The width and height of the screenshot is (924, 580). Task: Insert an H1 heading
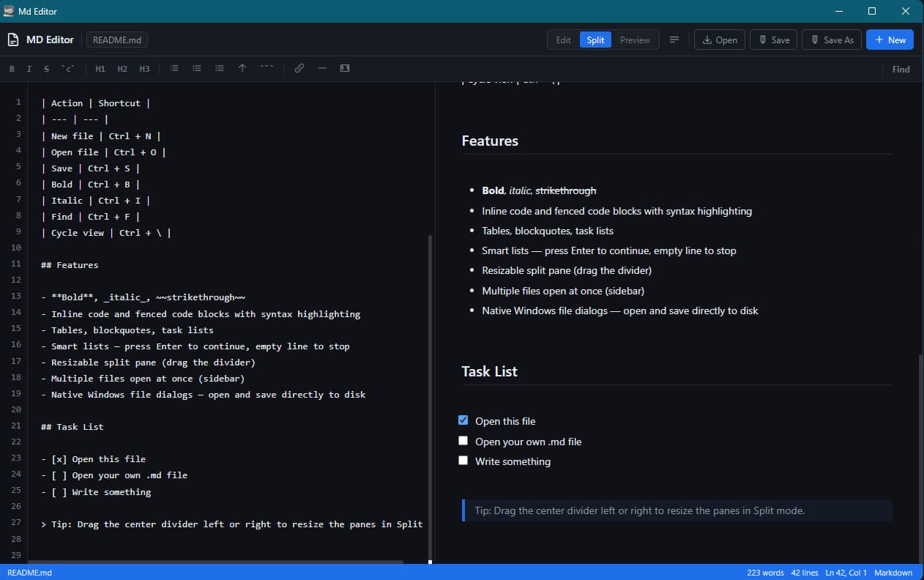pos(100,69)
